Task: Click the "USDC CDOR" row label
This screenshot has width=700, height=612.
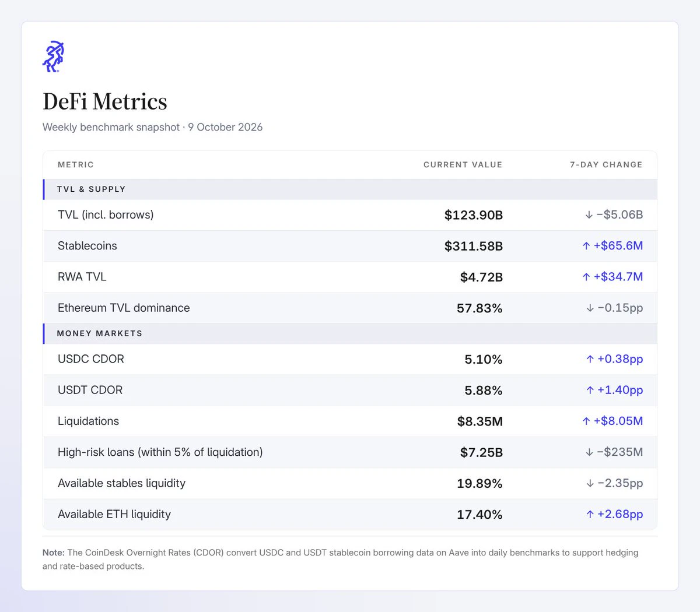Action: click(91, 359)
